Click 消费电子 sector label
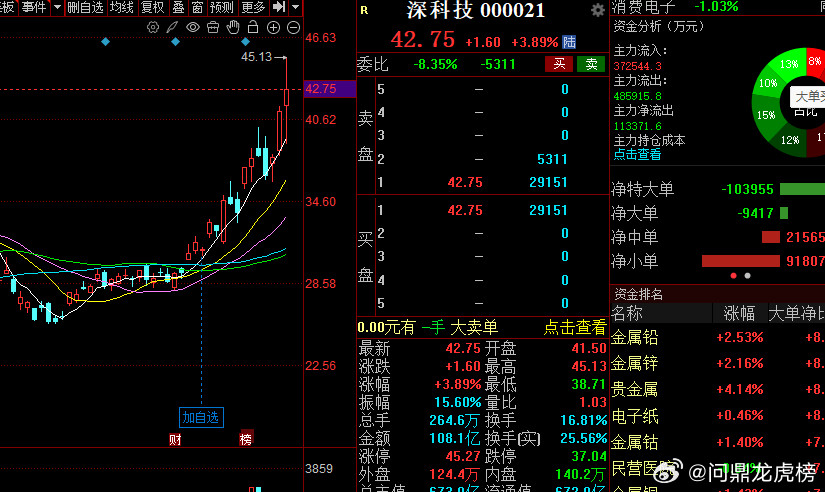Viewport: 825px width, 492px height. [x=643, y=7]
